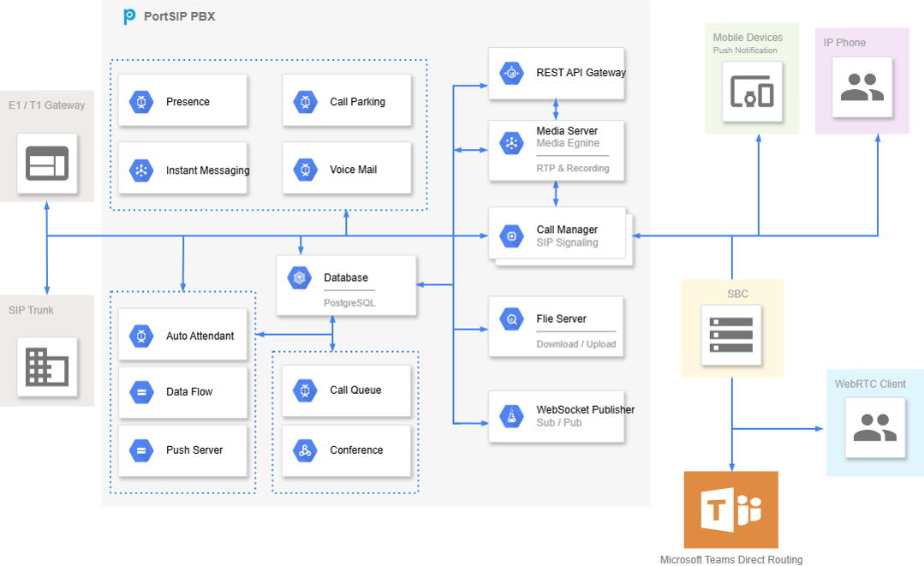The image size is (924, 566).
Task: Select the Presence hexagon icon
Action: coord(141,102)
